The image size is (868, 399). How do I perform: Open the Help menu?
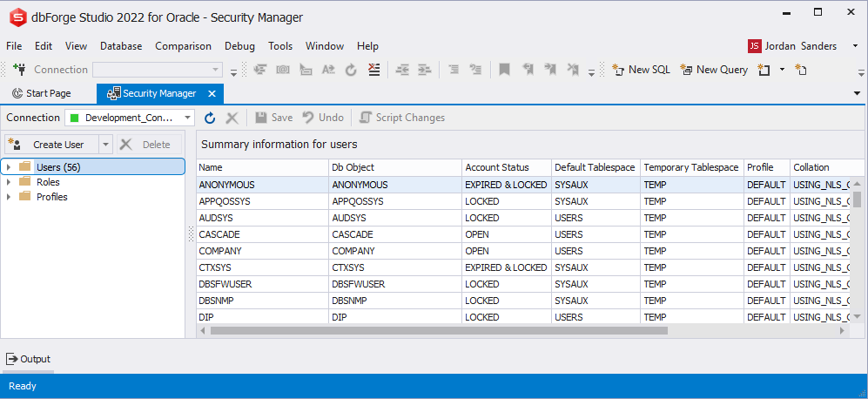click(367, 46)
